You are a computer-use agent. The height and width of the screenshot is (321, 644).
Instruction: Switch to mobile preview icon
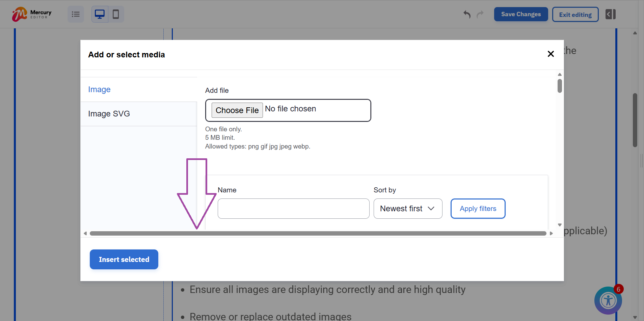coord(116,14)
